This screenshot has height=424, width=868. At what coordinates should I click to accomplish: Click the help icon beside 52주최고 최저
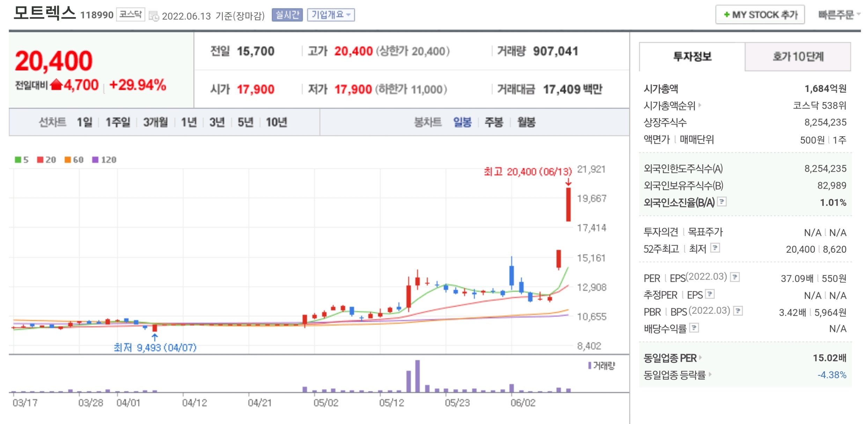(715, 248)
